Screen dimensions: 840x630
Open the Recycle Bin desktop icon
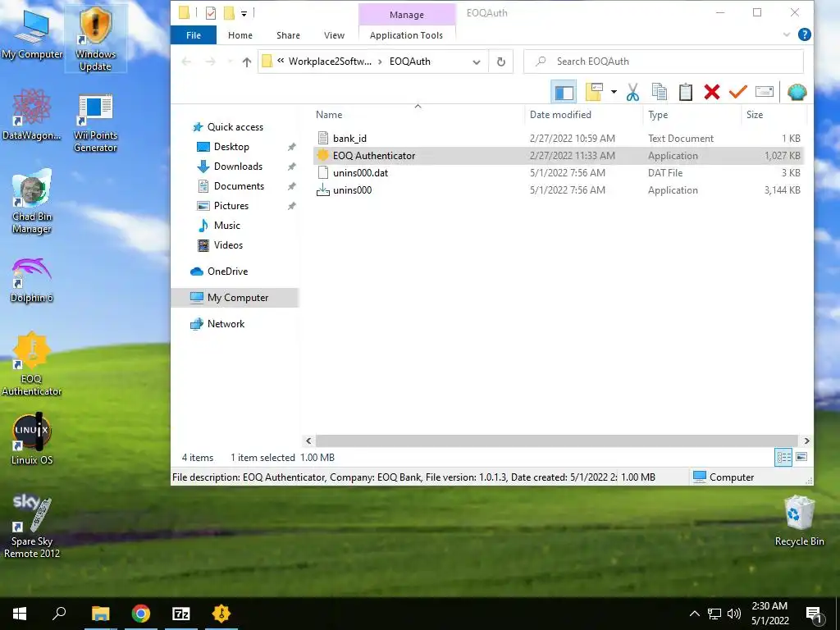799,521
